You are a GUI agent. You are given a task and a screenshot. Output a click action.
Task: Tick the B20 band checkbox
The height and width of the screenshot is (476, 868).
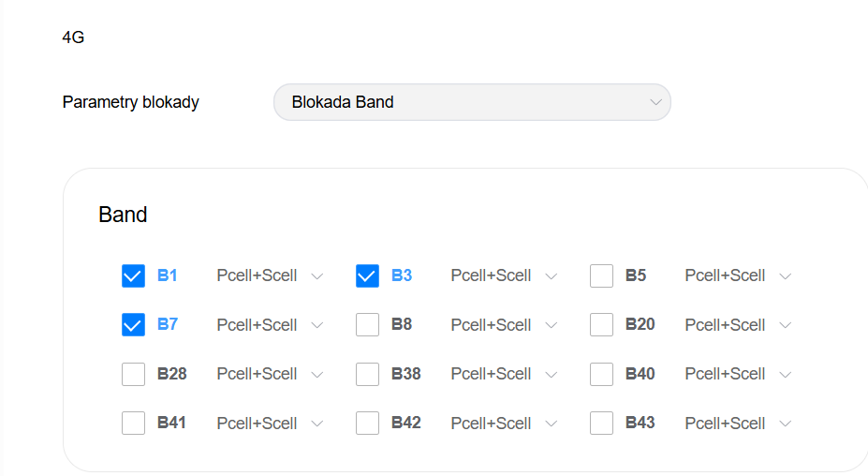(601, 325)
